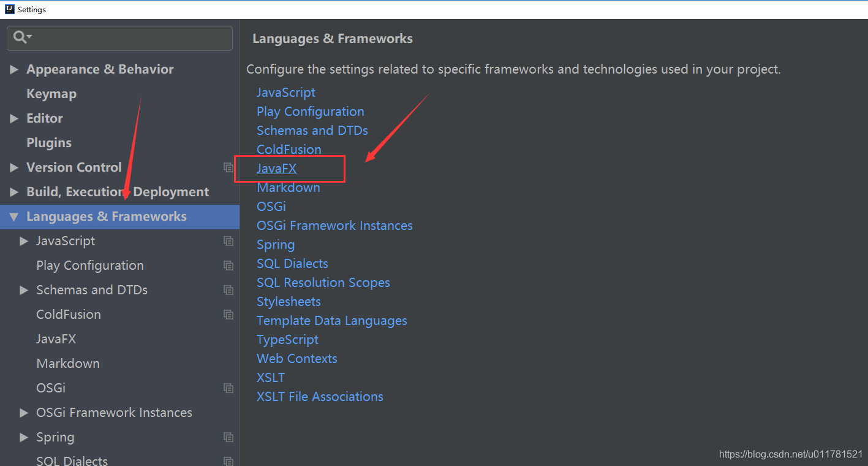Open the SQL Resolution Scopes link

click(x=323, y=283)
